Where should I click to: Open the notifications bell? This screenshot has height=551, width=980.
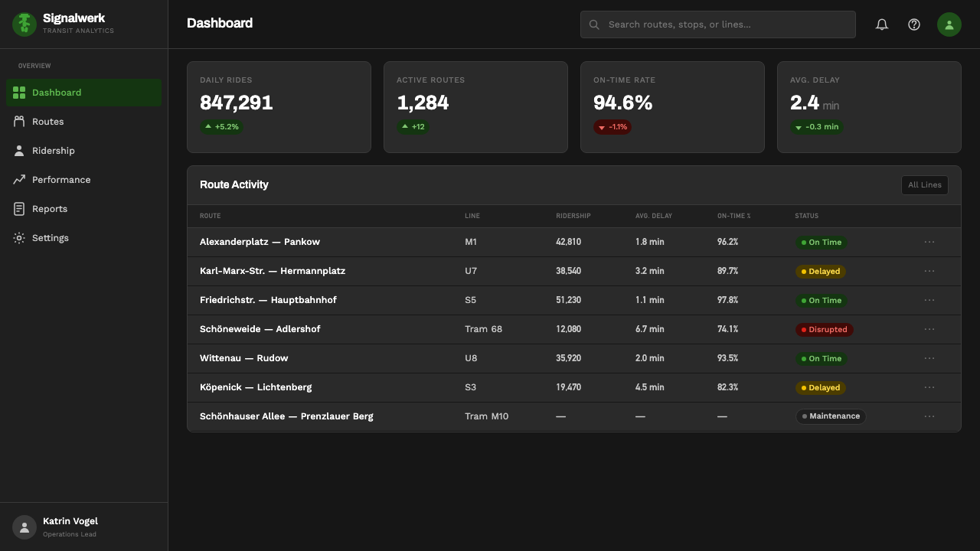pyautogui.click(x=882, y=24)
